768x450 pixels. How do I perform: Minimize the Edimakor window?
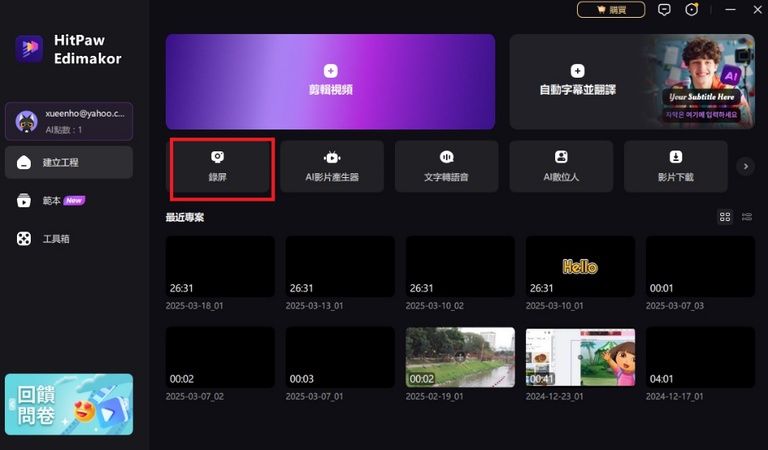[730, 10]
